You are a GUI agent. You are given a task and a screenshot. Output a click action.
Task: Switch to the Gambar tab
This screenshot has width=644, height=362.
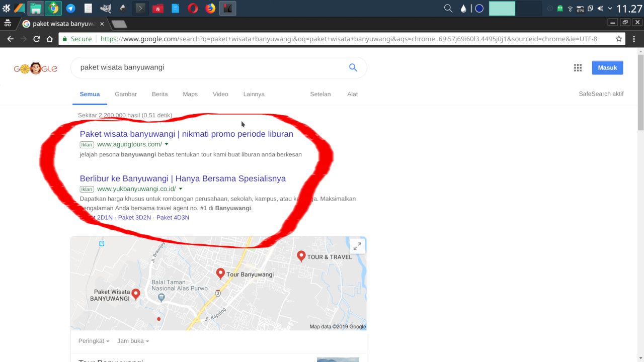click(126, 94)
